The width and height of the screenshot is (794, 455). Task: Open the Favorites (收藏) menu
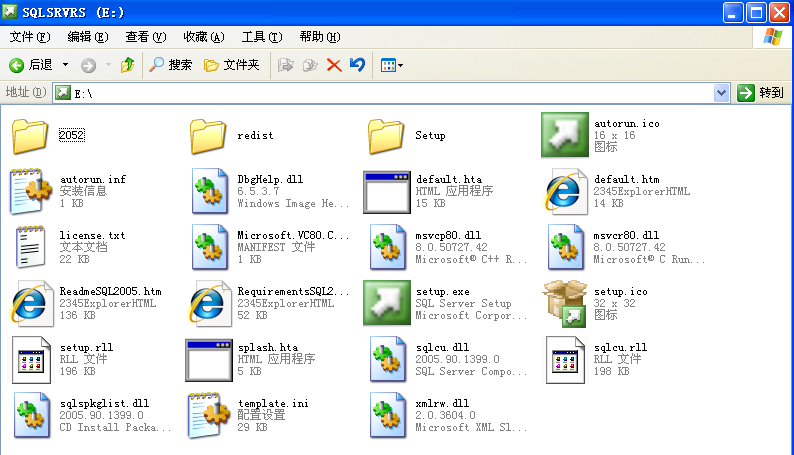tap(204, 37)
